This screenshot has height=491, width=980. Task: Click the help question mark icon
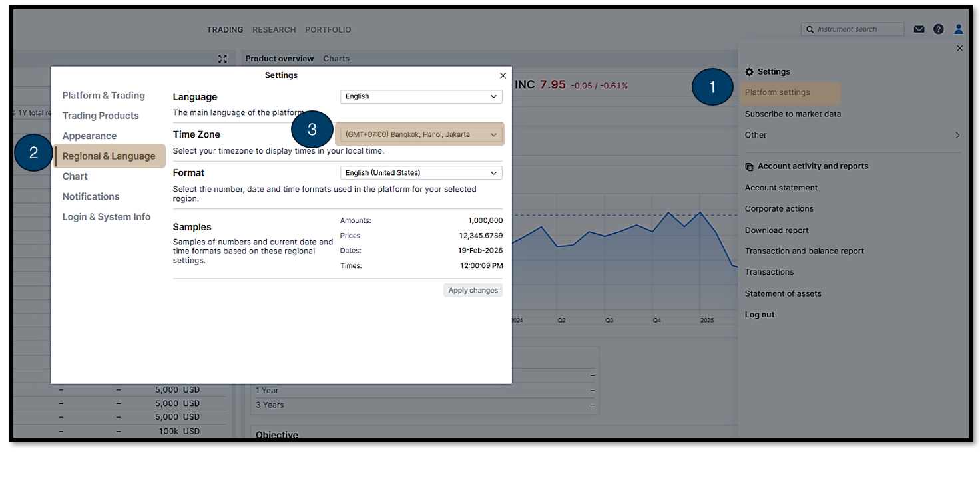tap(938, 29)
